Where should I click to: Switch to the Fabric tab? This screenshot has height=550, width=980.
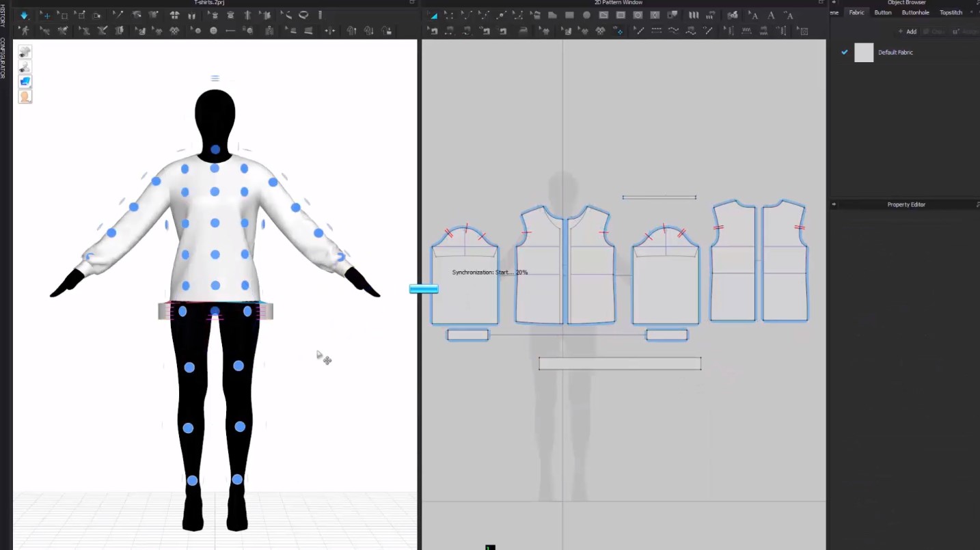856,12
